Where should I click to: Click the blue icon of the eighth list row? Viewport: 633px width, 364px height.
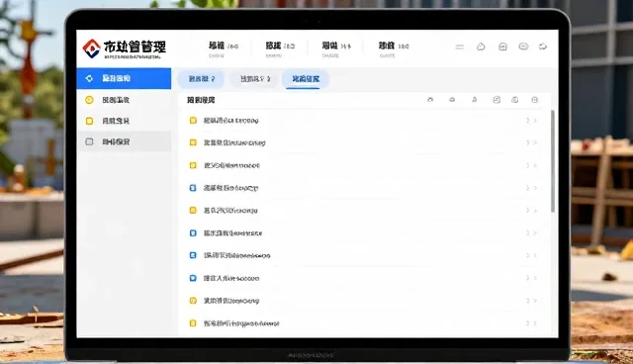[193, 278]
